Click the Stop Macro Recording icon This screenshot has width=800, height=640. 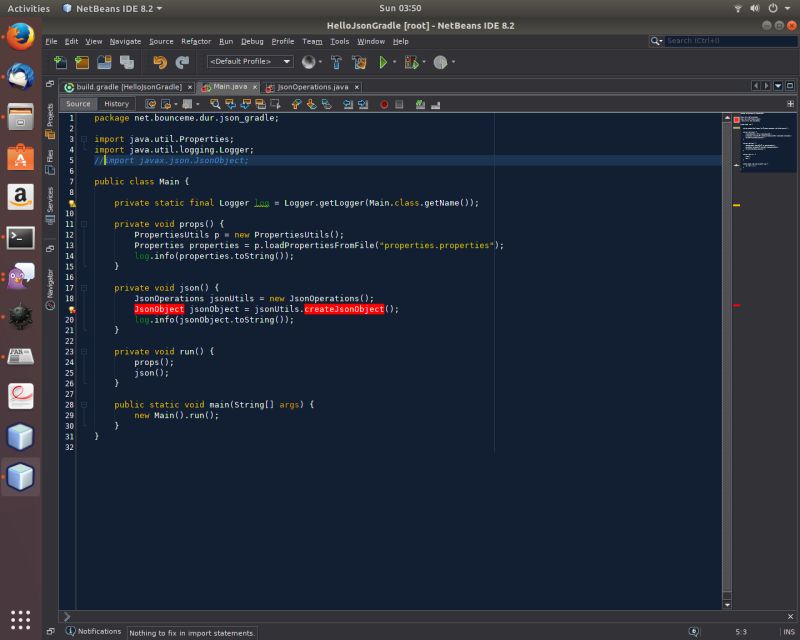pos(399,104)
